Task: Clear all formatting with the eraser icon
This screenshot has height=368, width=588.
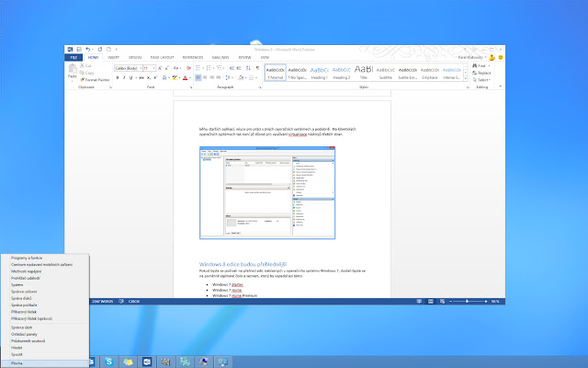Action: tap(188, 68)
